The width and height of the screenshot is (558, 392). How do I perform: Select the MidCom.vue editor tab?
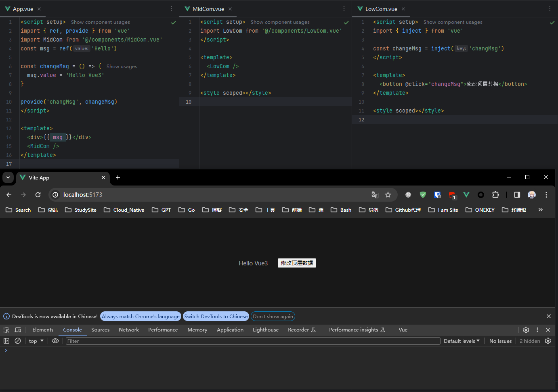point(208,9)
